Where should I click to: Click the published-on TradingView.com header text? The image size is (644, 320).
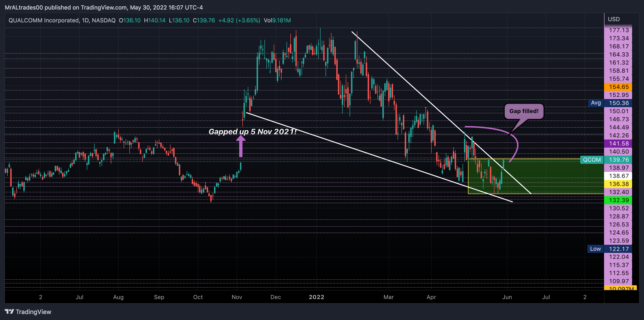[x=104, y=8]
